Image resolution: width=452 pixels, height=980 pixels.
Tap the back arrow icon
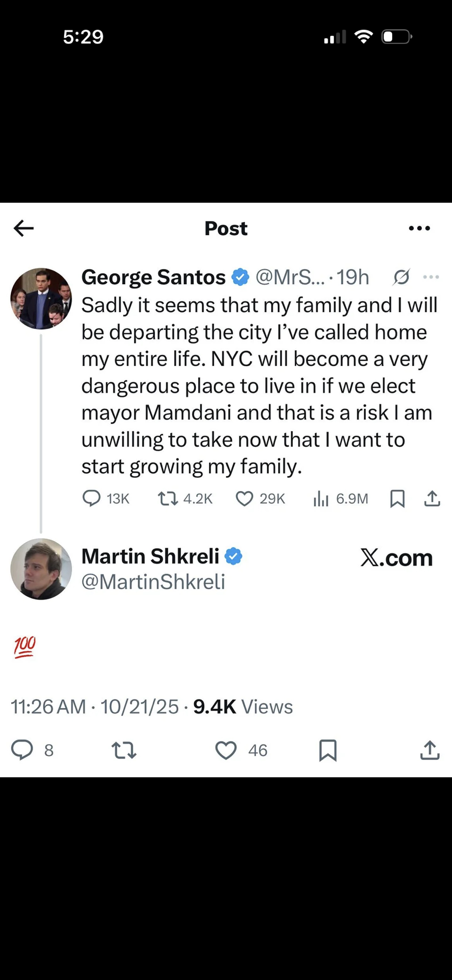pyautogui.click(x=24, y=228)
